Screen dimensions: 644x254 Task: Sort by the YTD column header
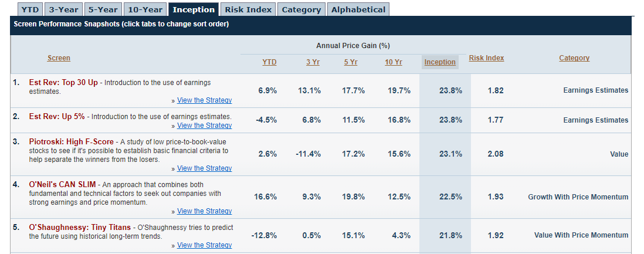(x=269, y=62)
